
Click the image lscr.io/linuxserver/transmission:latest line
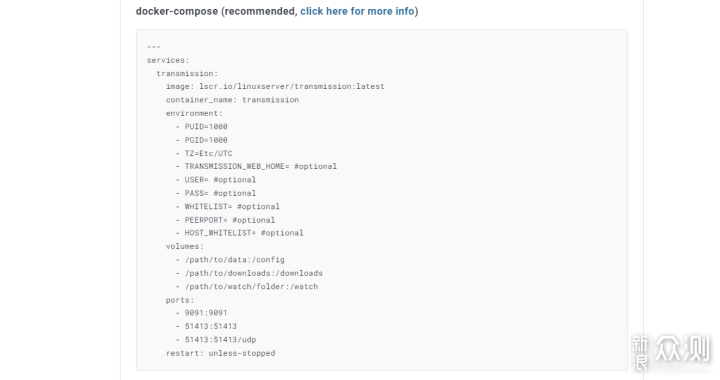(x=275, y=86)
